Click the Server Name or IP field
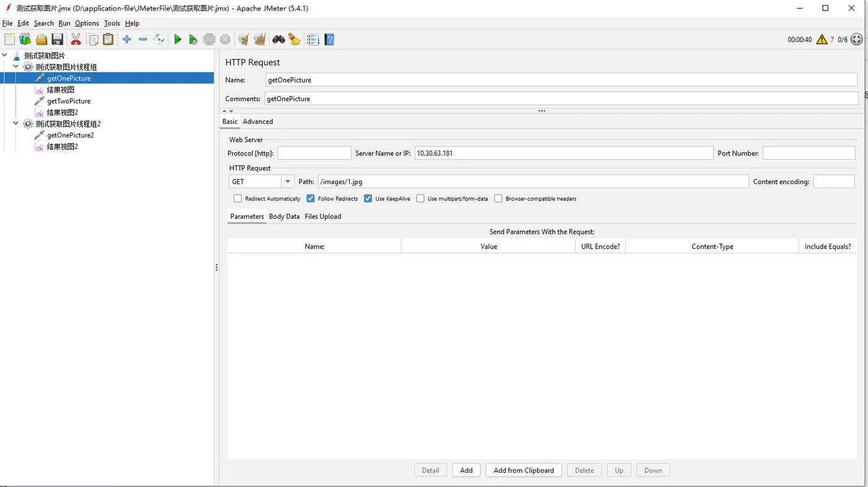868x487 pixels. (564, 153)
